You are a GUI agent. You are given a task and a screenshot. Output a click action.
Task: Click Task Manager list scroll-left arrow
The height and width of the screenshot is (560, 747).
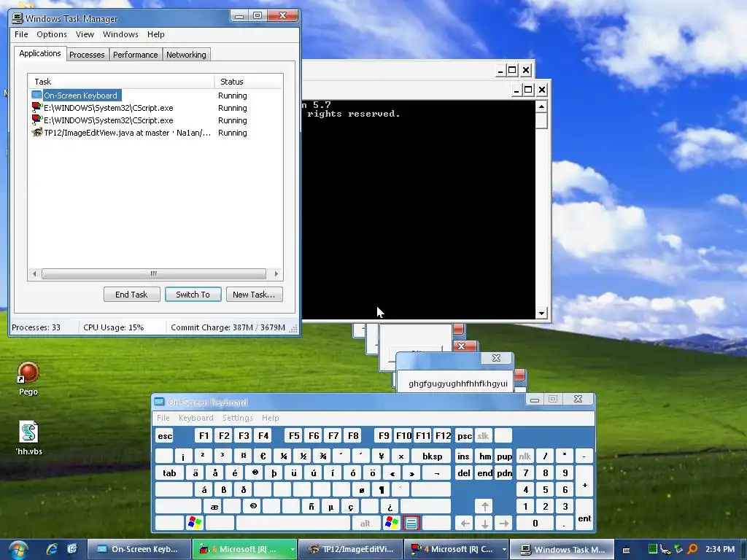tap(34, 274)
